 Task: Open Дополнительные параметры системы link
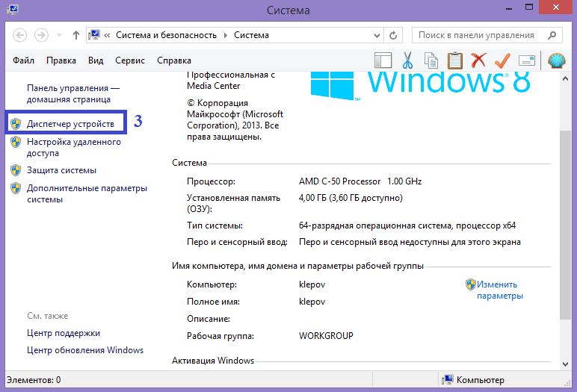pyautogui.click(x=87, y=194)
